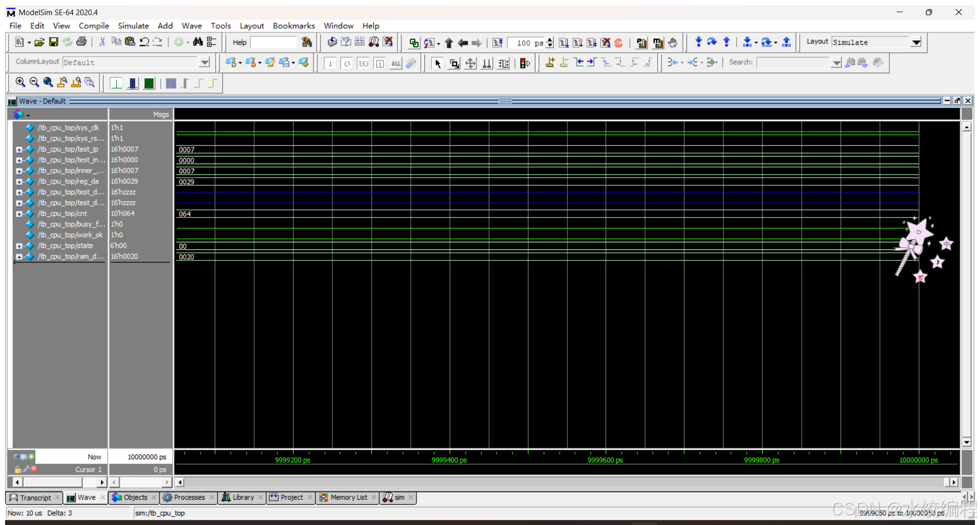
Task: Toggle the output ports filter button
Action: 347,63
